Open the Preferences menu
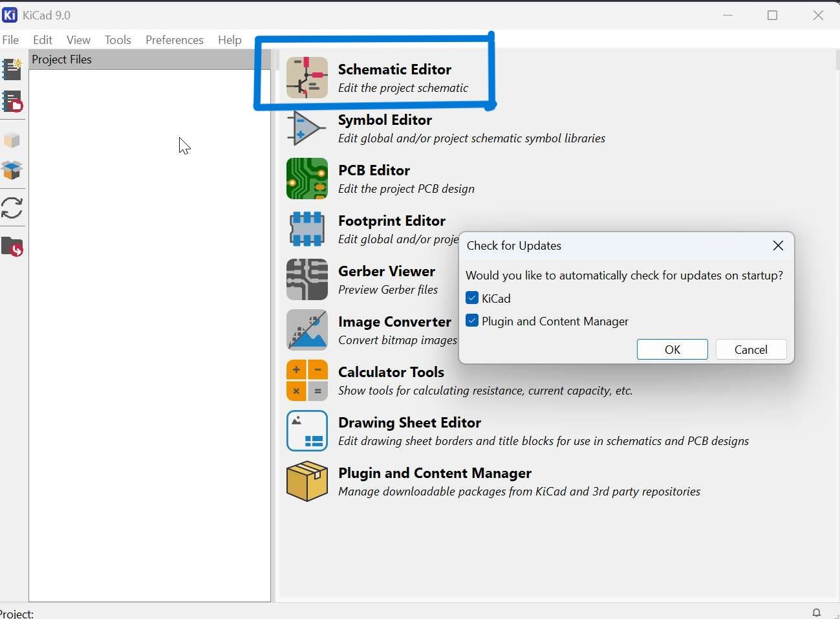 point(175,40)
